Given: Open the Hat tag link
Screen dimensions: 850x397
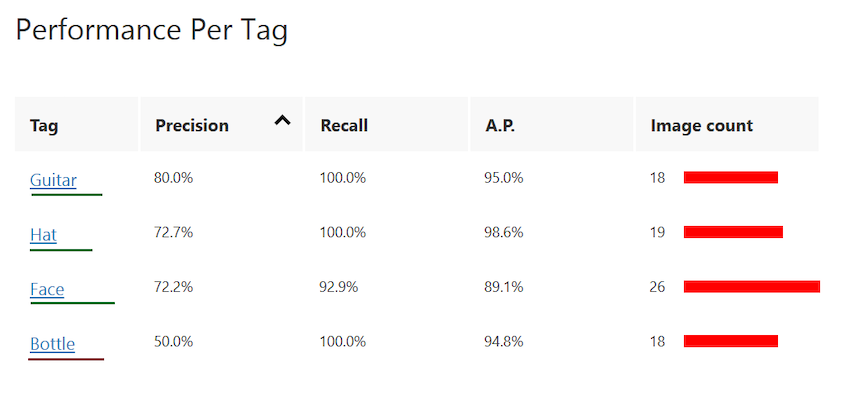Looking at the screenshot, I should click(43, 235).
